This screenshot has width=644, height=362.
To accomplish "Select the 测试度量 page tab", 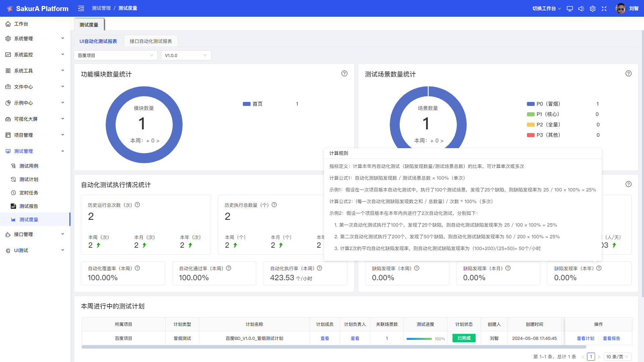I will (89, 25).
